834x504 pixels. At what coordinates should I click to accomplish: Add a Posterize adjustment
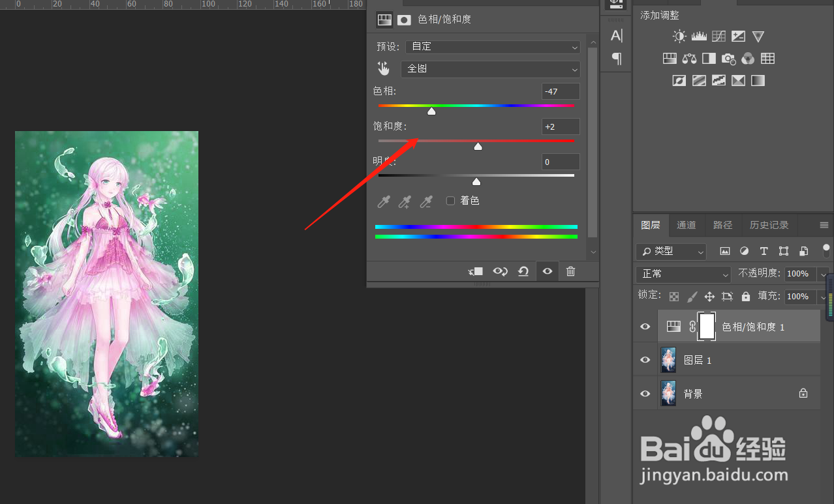point(699,81)
